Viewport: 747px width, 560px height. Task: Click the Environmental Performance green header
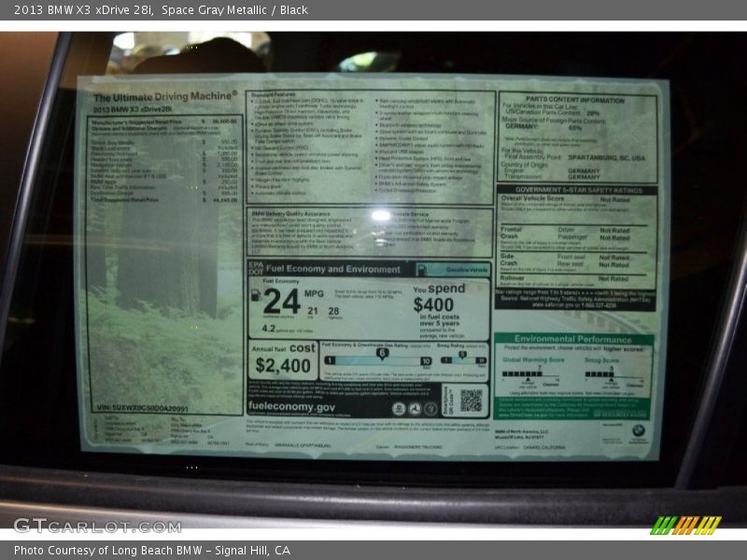(x=572, y=340)
